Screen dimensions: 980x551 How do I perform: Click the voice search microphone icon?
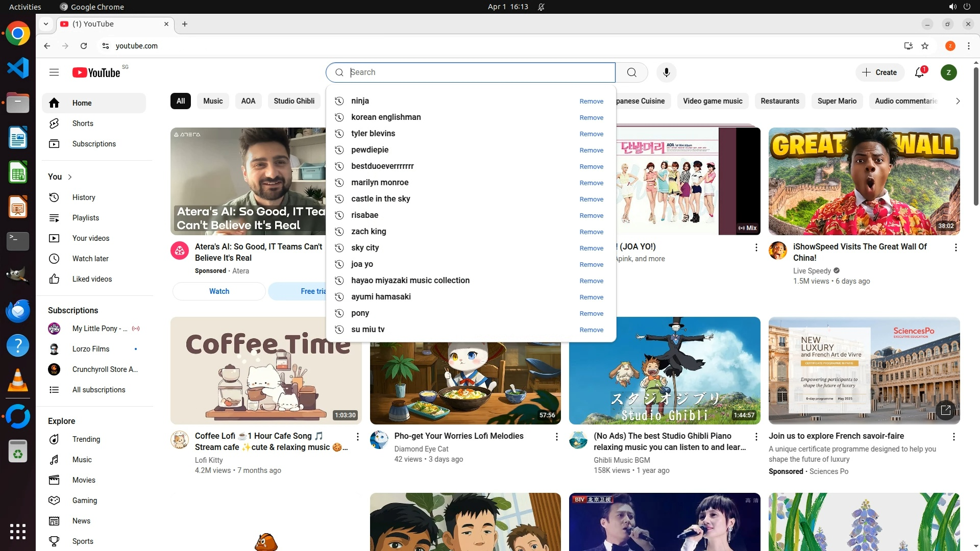click(666, 72)
